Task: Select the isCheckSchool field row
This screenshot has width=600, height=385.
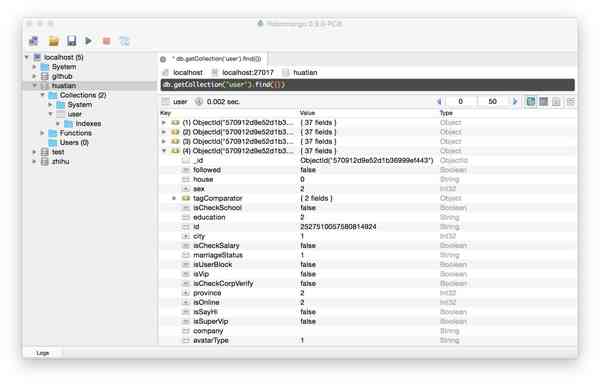Action: tap(367, 208)
